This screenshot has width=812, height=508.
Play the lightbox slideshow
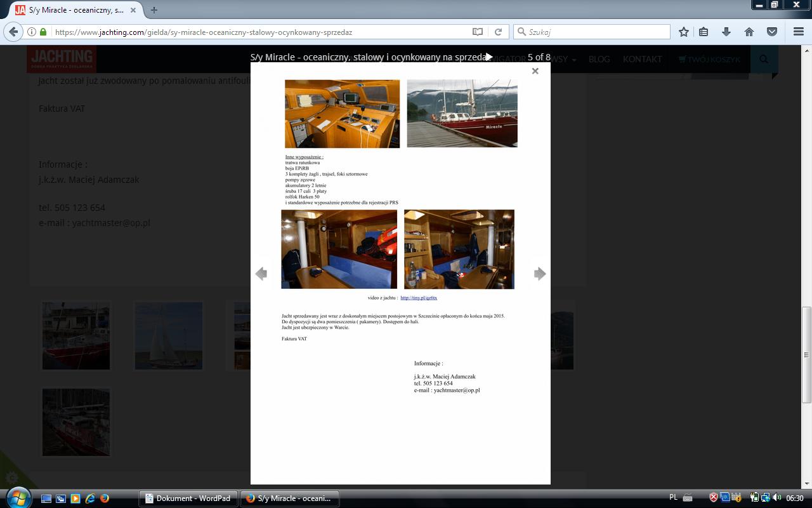coord(489,57)
